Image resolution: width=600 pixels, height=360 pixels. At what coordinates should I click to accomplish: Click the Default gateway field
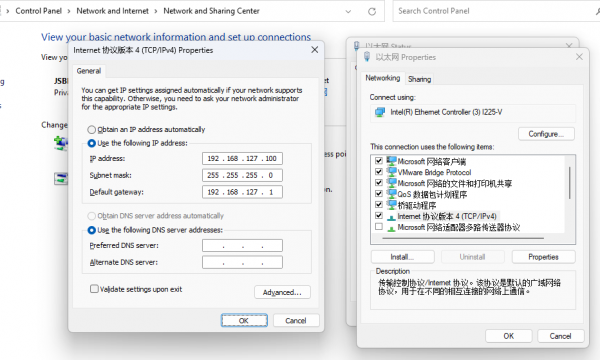click(242, 192)
